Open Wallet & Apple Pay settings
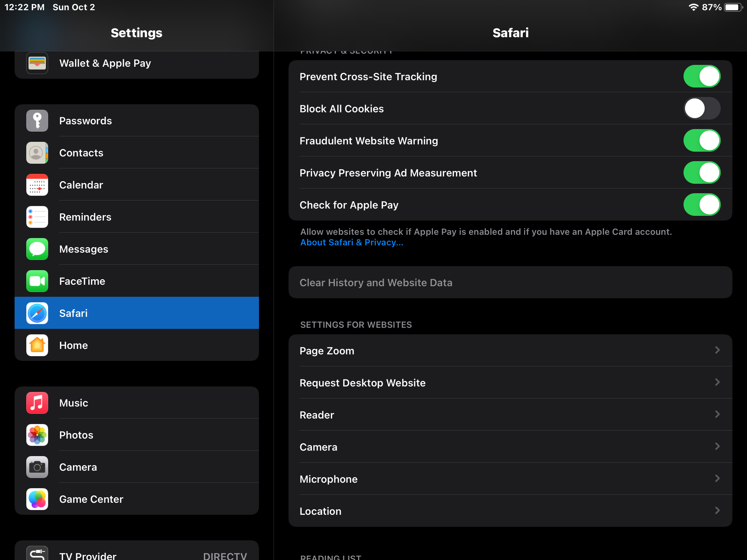Image resolution: width=747 pixels, height=560 pixels. [x=105, y=63]
